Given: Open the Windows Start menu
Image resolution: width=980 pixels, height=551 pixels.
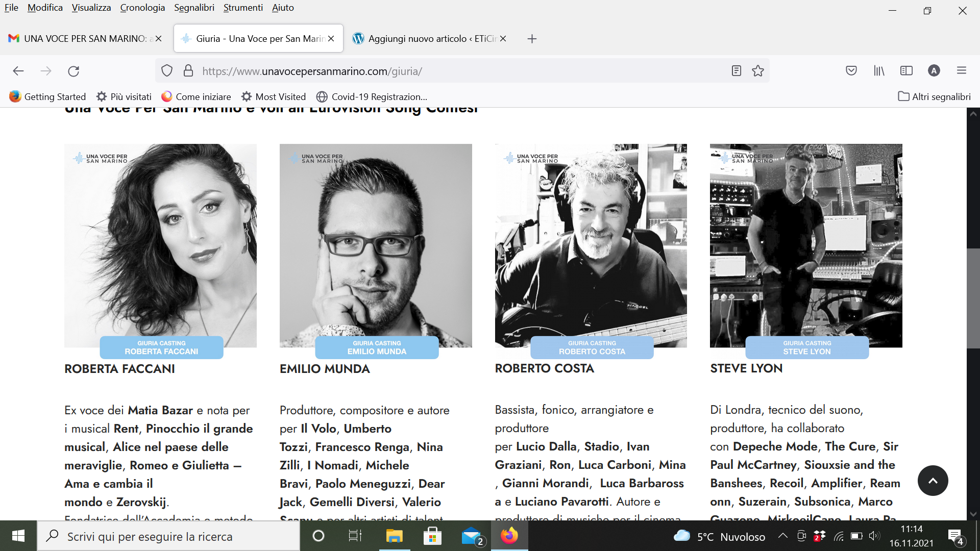Looking at the screenshot, I should click(x=18, y=536).
